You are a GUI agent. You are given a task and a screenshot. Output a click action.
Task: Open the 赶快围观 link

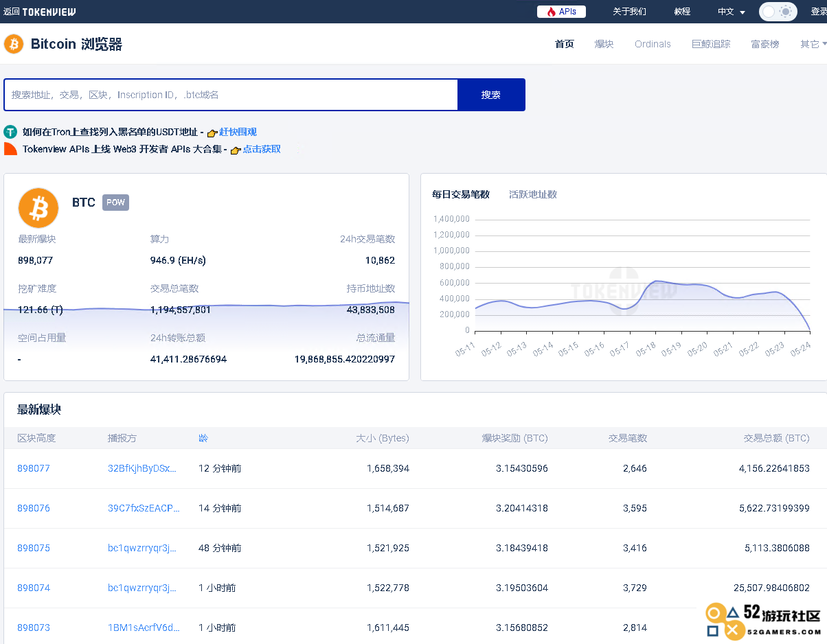pos(238,132)
